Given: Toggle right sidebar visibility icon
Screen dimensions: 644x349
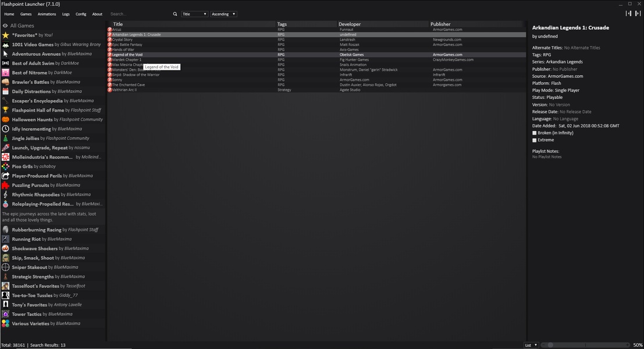Looking at the screenshot, I should pyautogui.click(x=638, y=13).
